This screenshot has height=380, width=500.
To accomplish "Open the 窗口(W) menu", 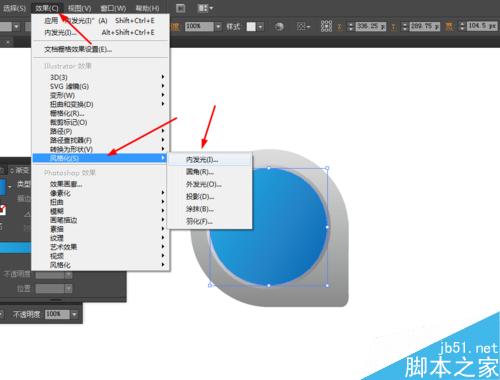I will 113,8.
